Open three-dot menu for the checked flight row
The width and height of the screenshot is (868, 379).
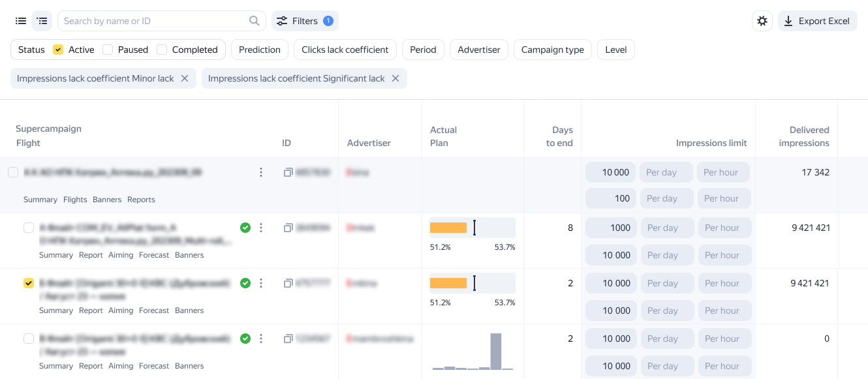[x=261, y=283]
